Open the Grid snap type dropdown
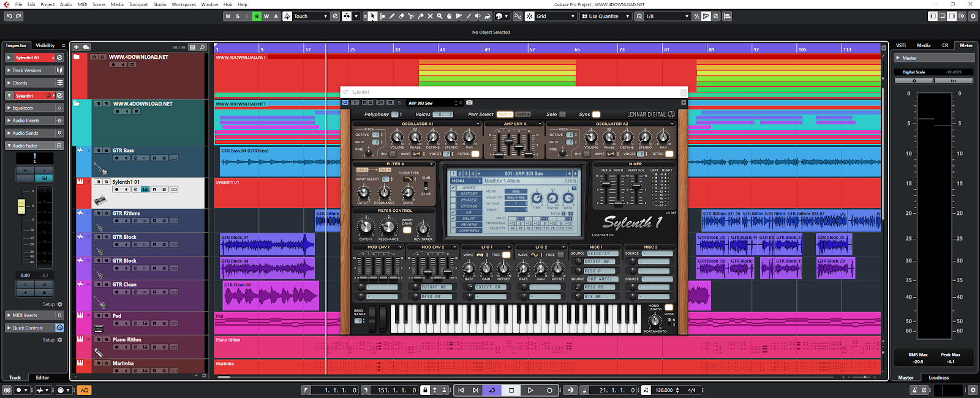The height and width of the screenshot is (398, 980). 556,16
